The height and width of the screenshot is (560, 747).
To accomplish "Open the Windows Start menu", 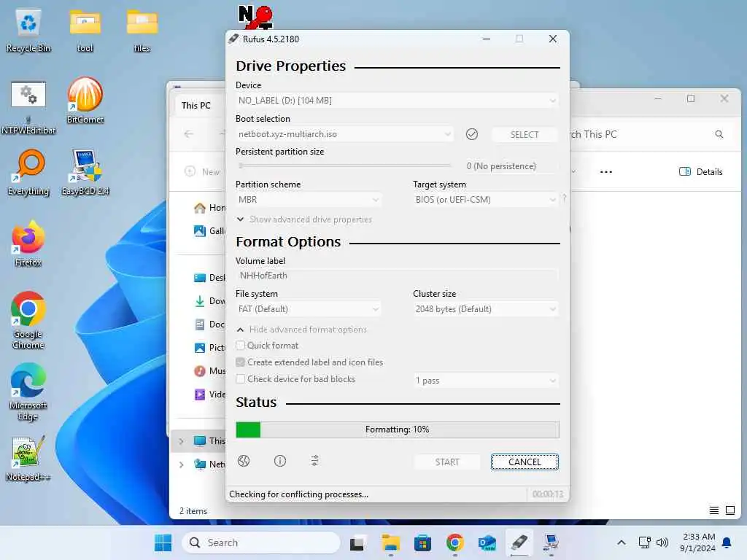I will [x=163, y=542].
